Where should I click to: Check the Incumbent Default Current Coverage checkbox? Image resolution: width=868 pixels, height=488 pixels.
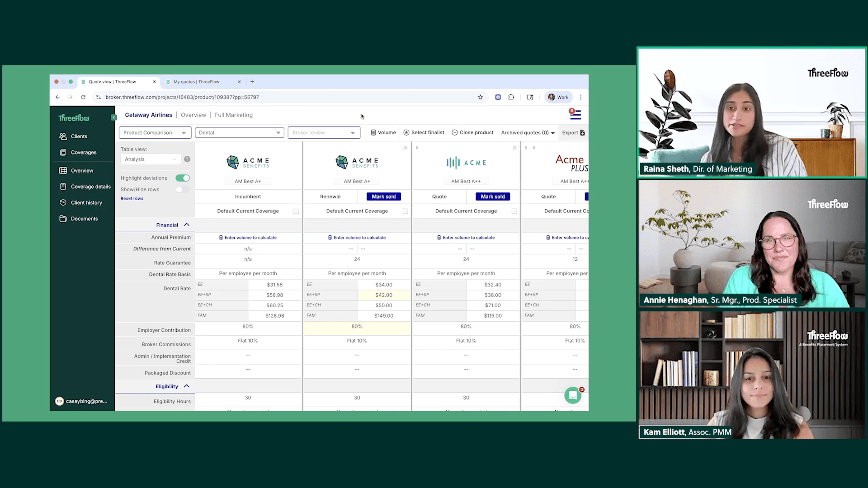point(296,211)
